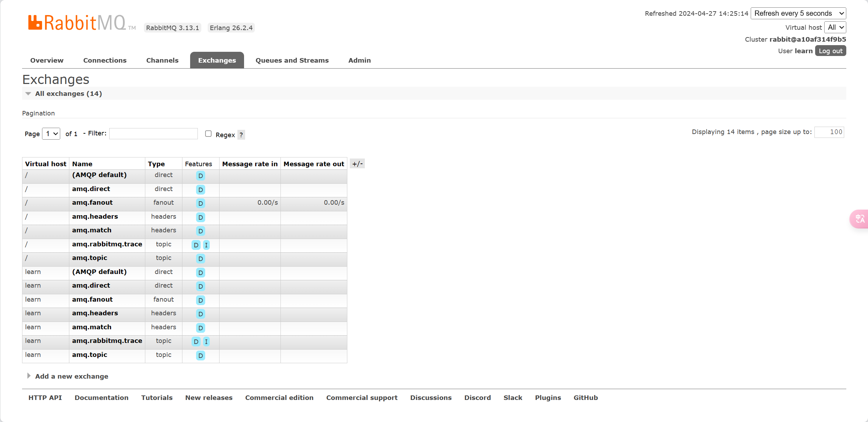This screenshot has width=868, height=422.
Task: Switch to Queues and Streams tab
Action: pos(292,60)
